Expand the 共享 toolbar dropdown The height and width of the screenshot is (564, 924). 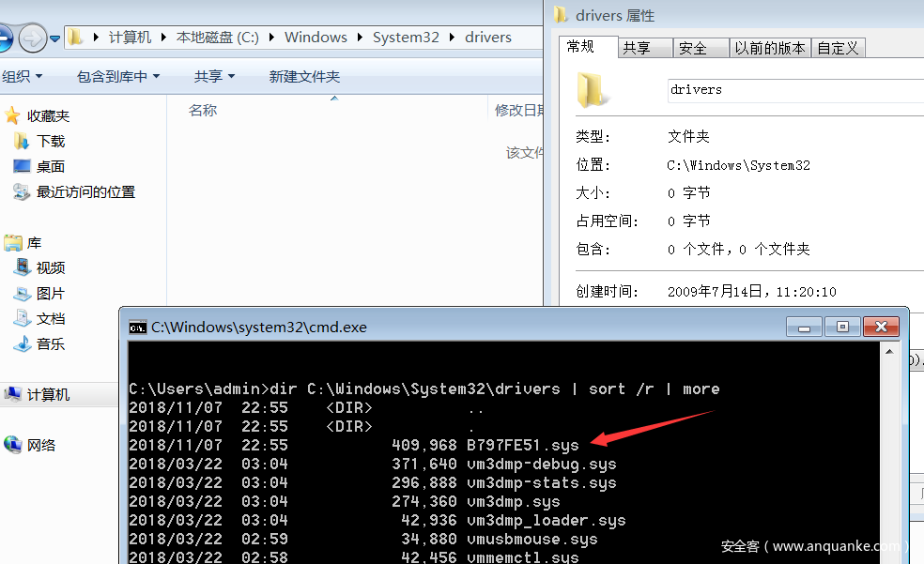214,76
